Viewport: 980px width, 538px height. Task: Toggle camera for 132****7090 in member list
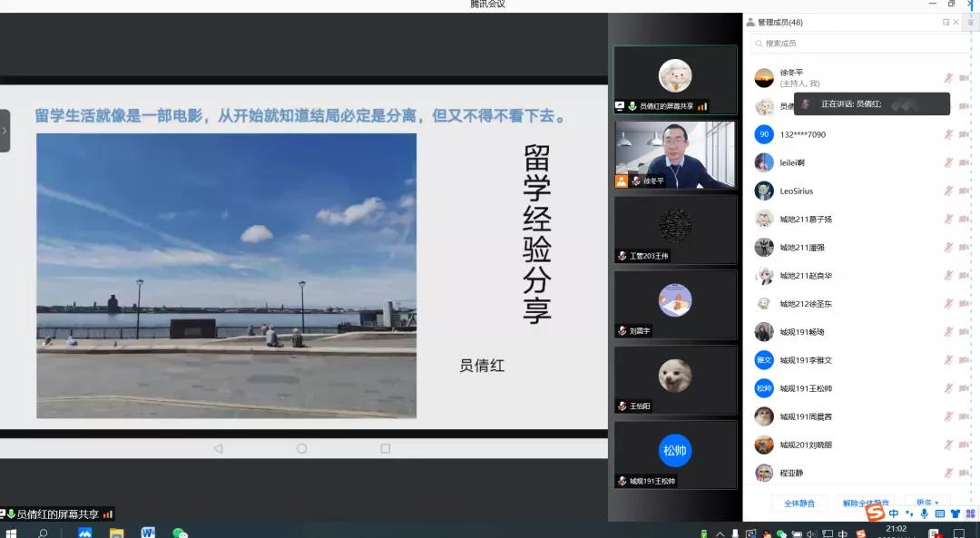coord(964,134)
